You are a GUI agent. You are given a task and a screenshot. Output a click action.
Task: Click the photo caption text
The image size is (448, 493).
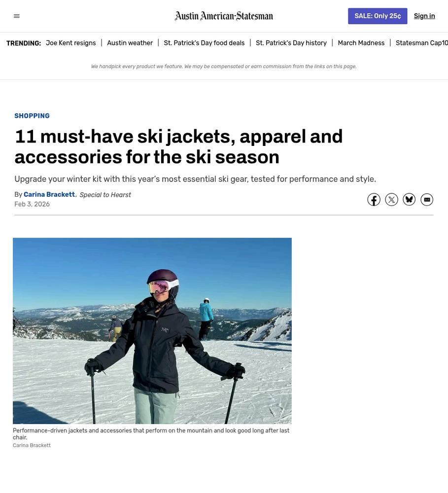click(151, 434)
